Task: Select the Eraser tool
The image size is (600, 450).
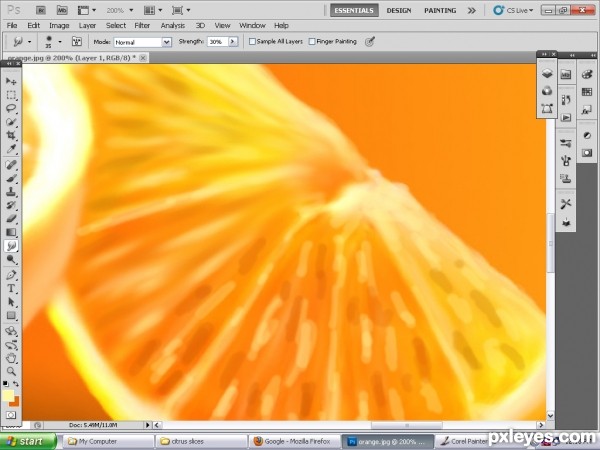Action: pyautogui.click(x=11, y=218)
